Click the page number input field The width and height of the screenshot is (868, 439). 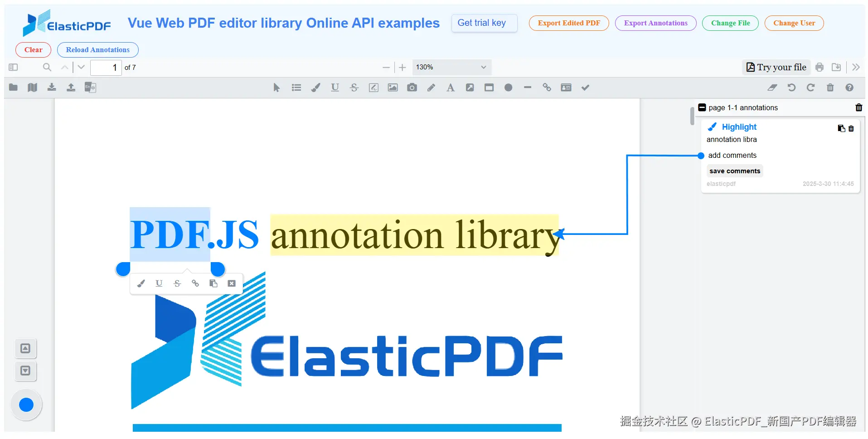pos(106,68)
